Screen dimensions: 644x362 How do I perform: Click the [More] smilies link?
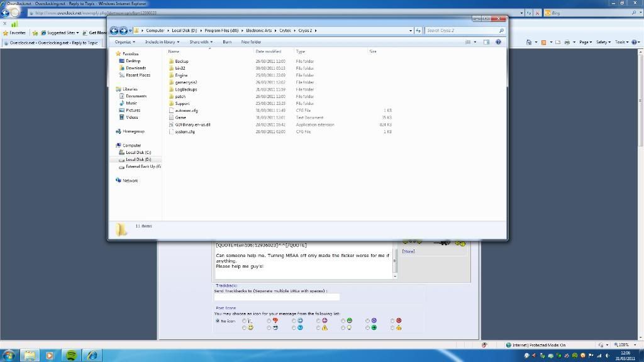point(408,251)
